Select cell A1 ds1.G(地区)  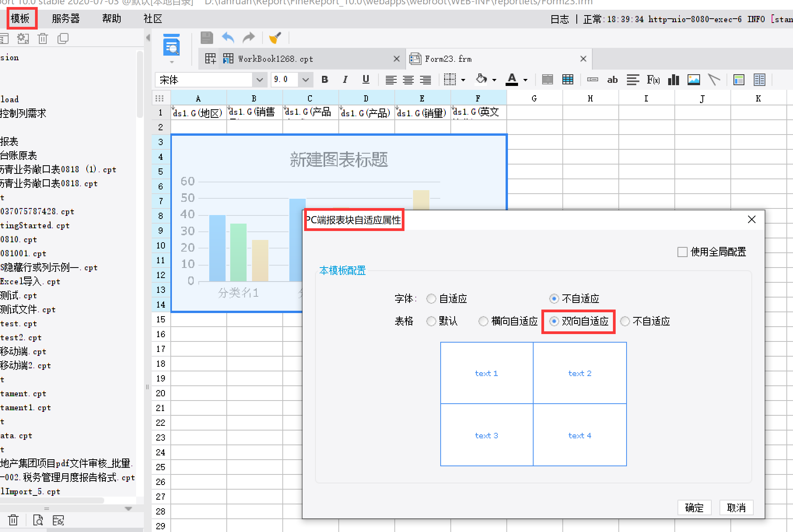click(198, 112)
